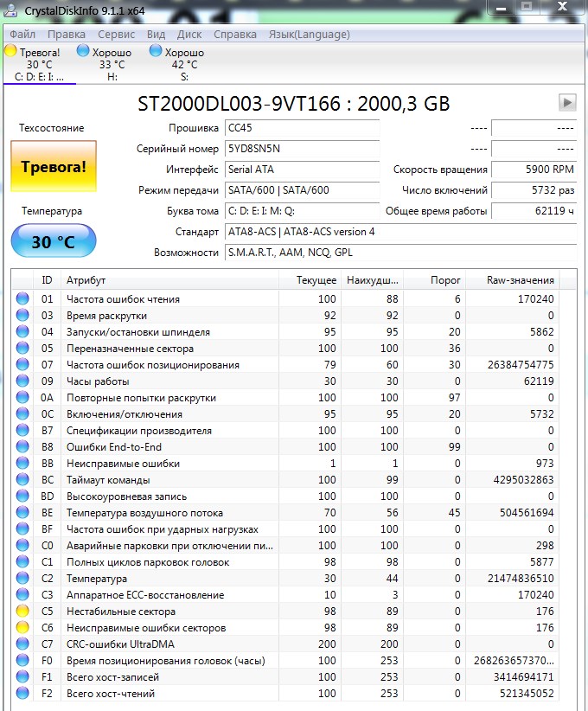This screenshot has height=711, width=588.
Task: Click the blue status icon for attribute F0
Action: (x=22, y=660)
